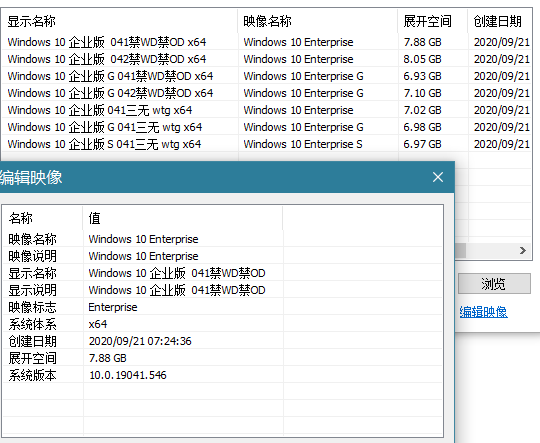Screen dimensions: 540x443
Task: Select the 映像说明 property value
Action: point(143,256)
